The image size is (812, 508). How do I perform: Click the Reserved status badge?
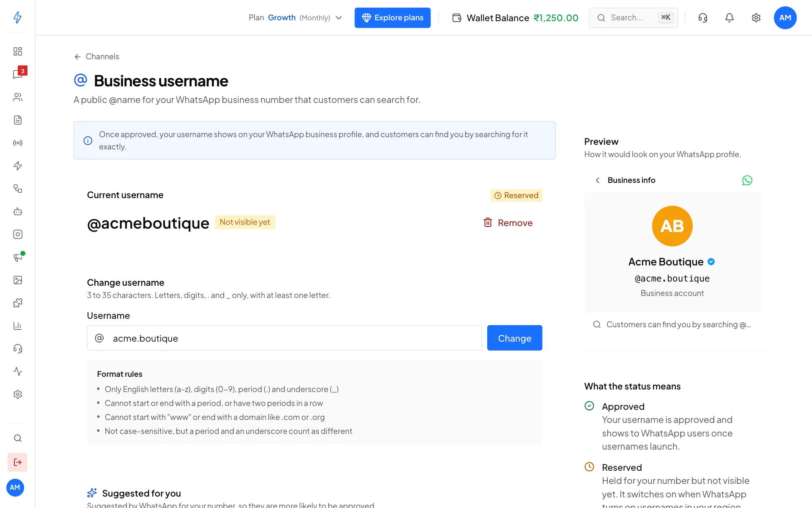(x=516, y=196)
